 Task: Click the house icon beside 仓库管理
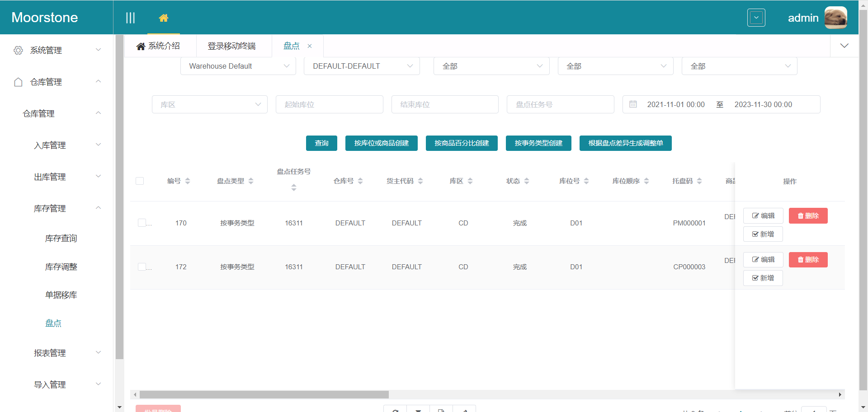point(18,82)
